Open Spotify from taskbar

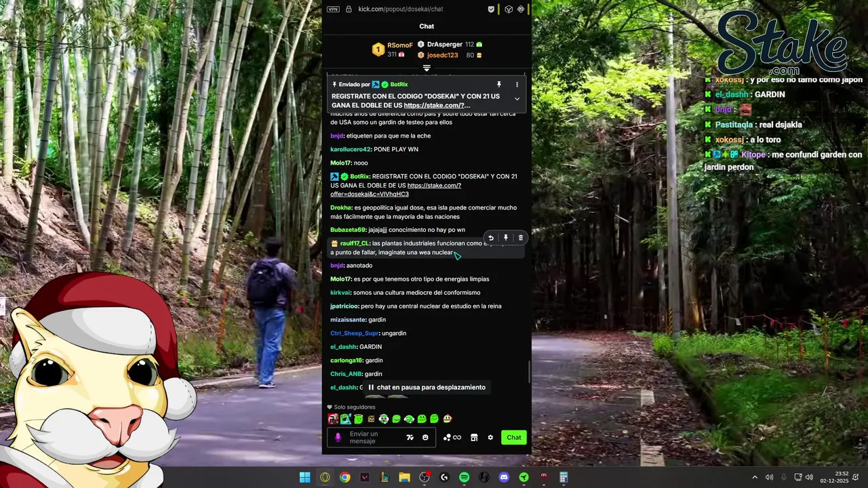(x=464, y=477)
